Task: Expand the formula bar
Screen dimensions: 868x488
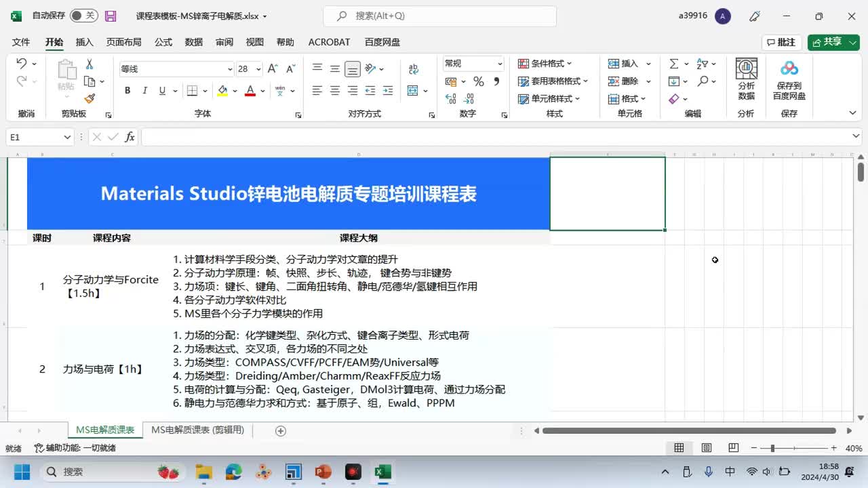Action: click(856, 137)
